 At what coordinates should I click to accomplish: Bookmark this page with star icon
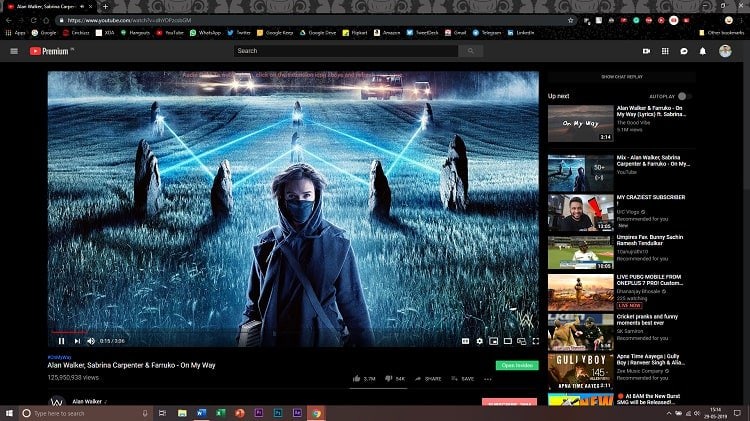coord(570,21)
